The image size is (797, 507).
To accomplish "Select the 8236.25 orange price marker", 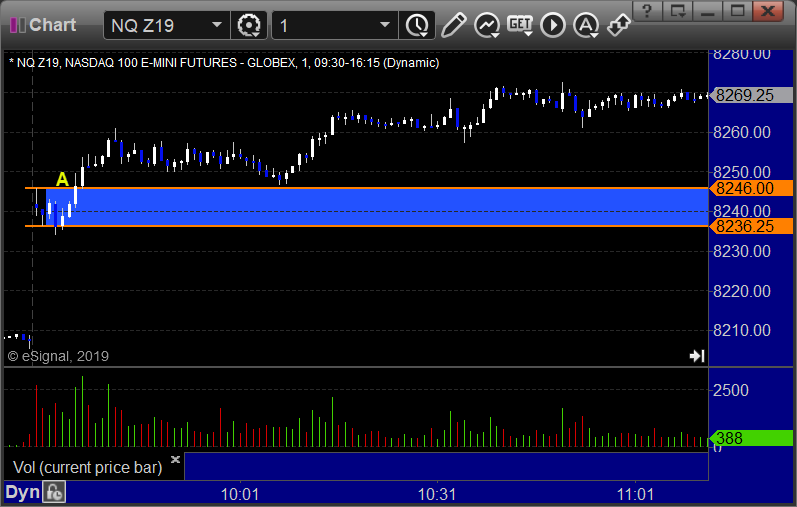I will (x=751, y=226).
